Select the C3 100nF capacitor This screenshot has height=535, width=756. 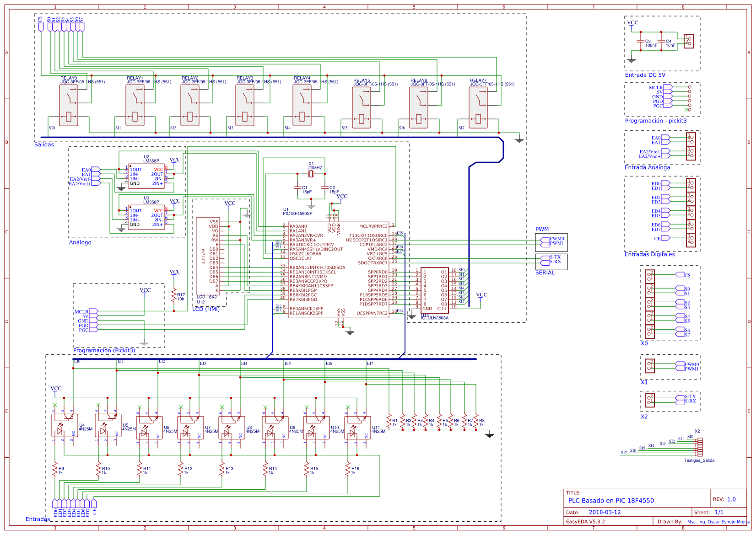tap(641, 41)
